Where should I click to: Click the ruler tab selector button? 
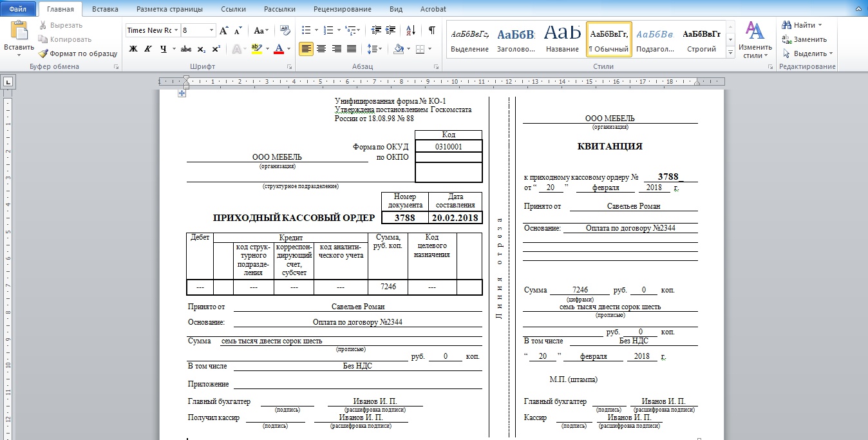(x=9, y=82)
